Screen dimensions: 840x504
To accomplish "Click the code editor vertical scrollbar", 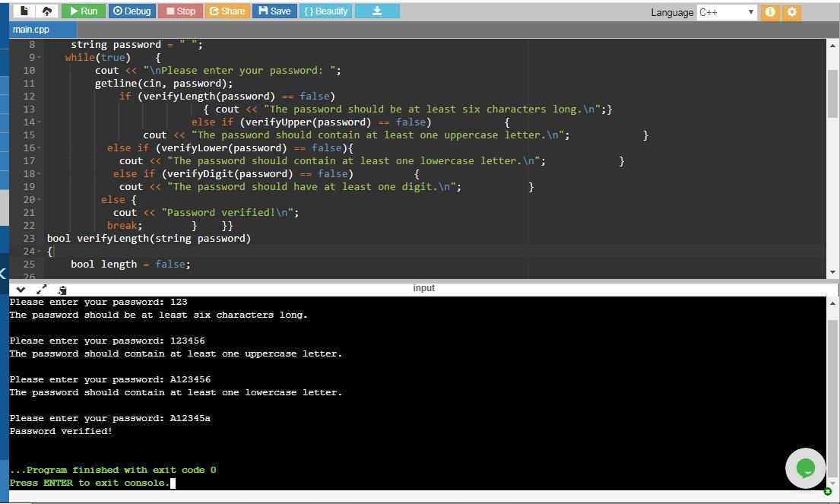I will [832, 91].
